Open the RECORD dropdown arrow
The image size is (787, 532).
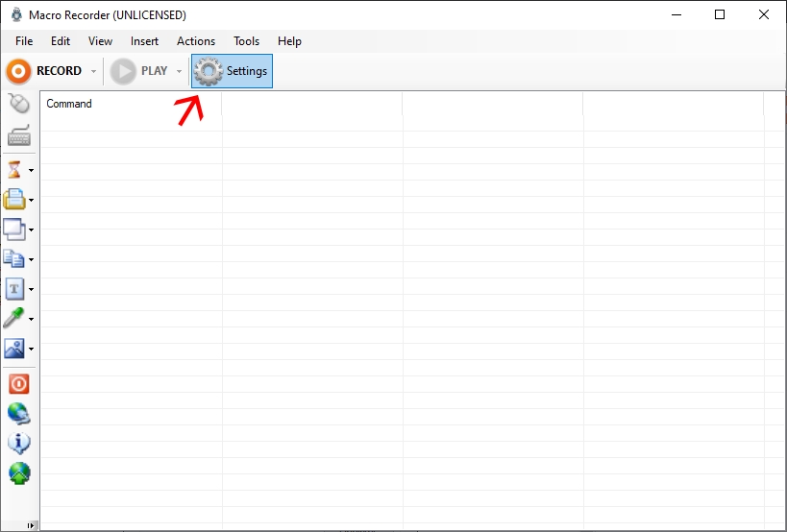click(x=93, y=71)
